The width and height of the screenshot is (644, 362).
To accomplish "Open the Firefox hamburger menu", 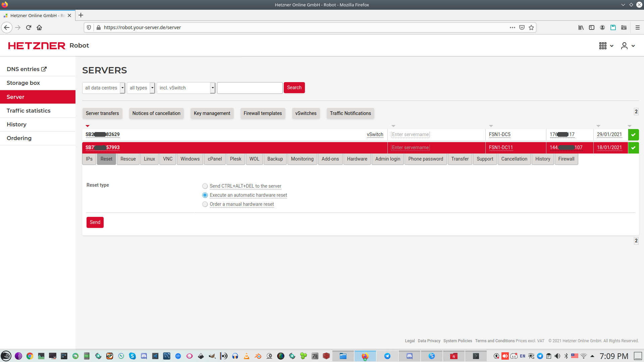I will (637, 27).
